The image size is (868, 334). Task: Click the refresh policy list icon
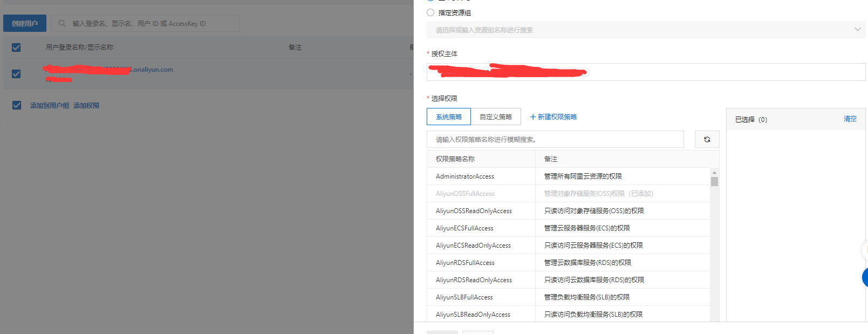point(707,139)
